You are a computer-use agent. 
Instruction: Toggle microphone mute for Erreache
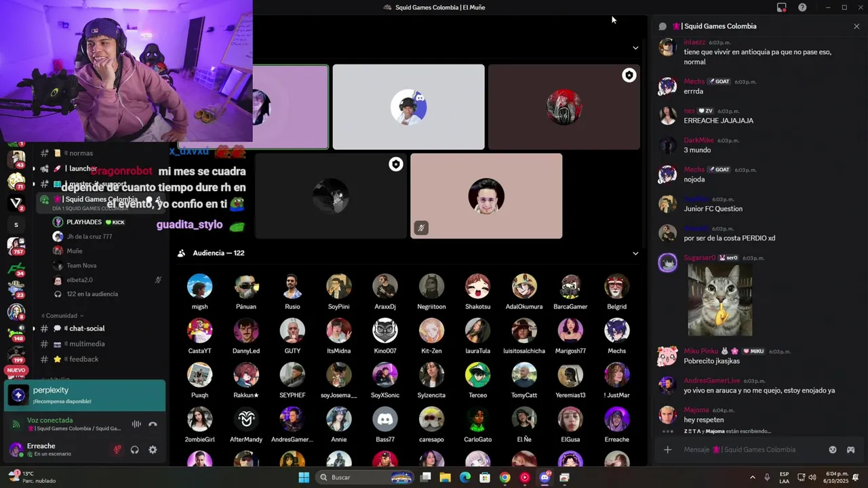(117, 449)
